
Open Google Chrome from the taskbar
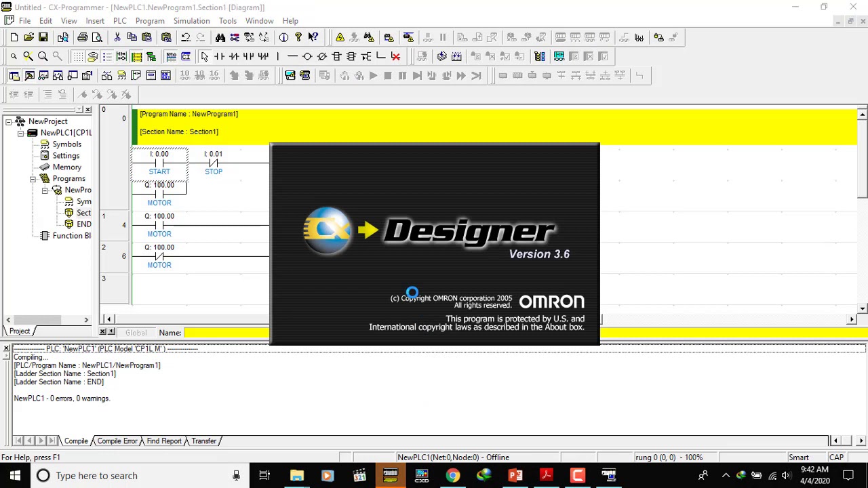click(x=452, y=476)
